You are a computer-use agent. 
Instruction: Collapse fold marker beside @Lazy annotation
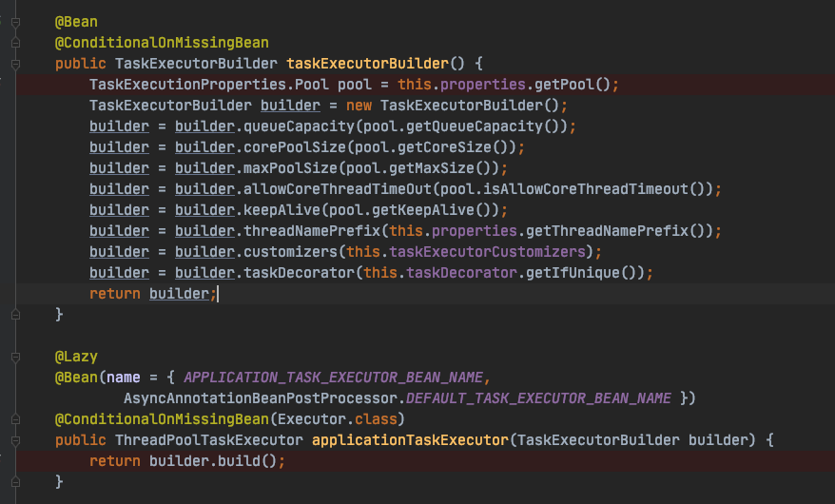tap(15, 358)
